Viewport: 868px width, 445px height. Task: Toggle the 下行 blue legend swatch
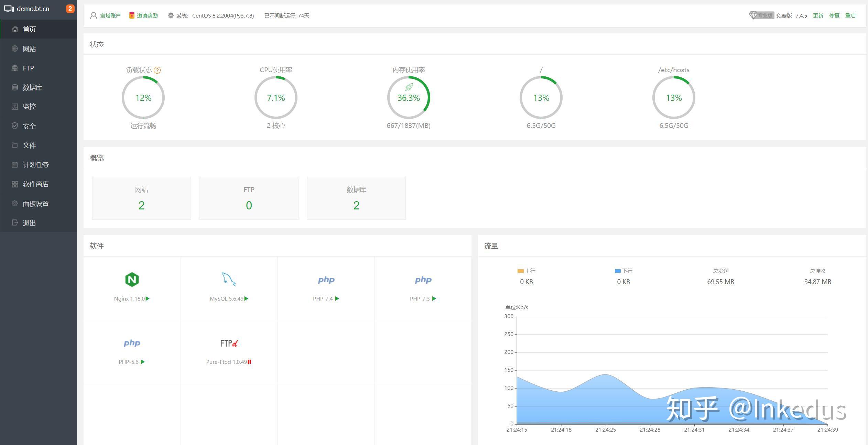(x=618, y=271)
